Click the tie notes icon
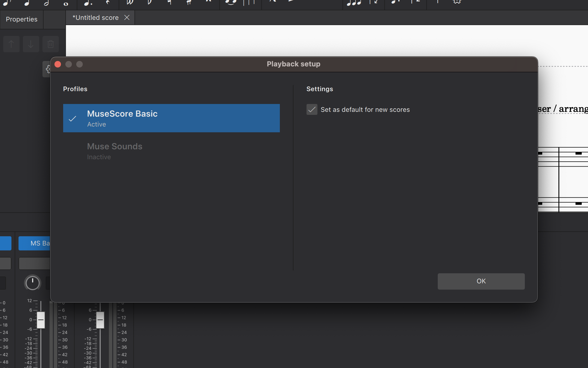588x368 pixels. click(x=231, y=2)
